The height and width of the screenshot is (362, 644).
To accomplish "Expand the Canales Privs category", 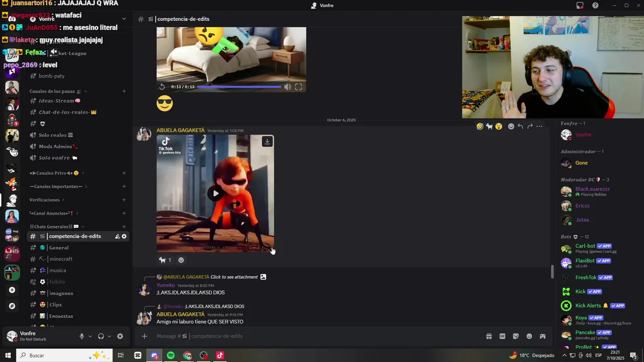I will (x=56, y=173).
